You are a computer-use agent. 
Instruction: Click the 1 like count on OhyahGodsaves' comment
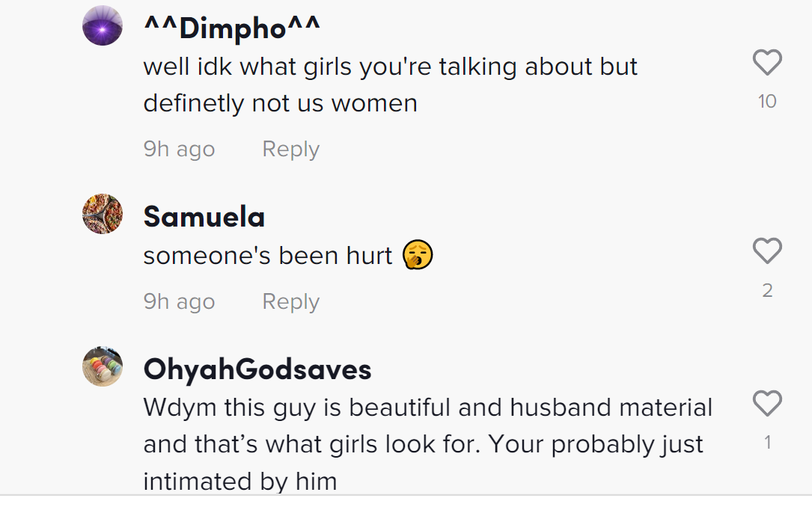coord(767,443)
